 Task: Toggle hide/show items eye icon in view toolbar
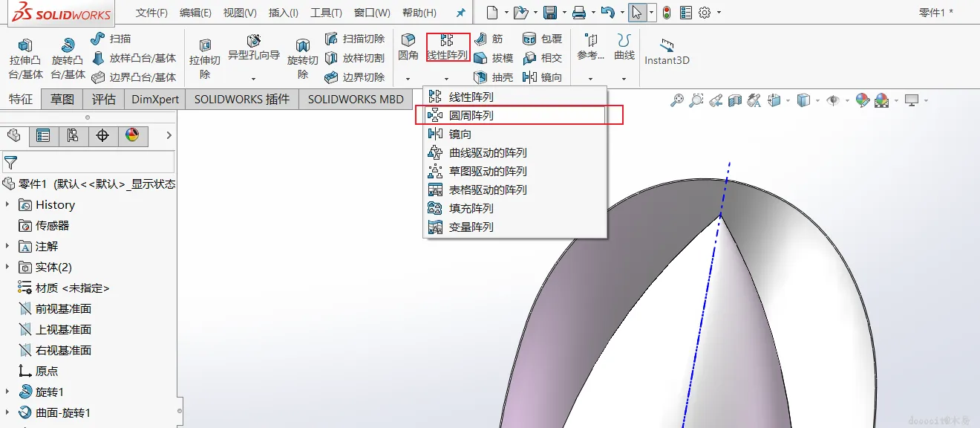(833, 100)
